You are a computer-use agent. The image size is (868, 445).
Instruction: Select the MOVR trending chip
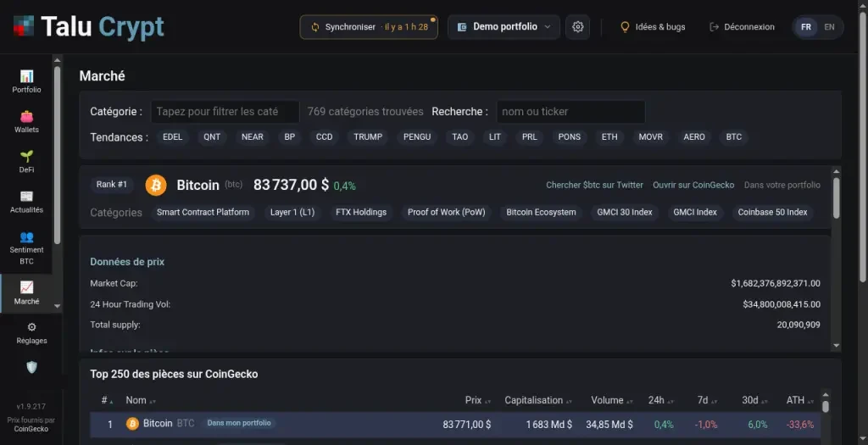[x=650, y=136]
